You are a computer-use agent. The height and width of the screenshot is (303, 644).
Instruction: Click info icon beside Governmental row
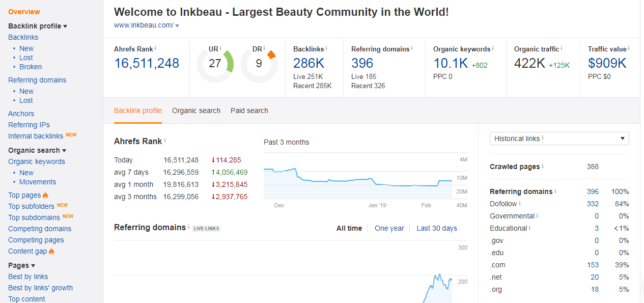[537, 215]
